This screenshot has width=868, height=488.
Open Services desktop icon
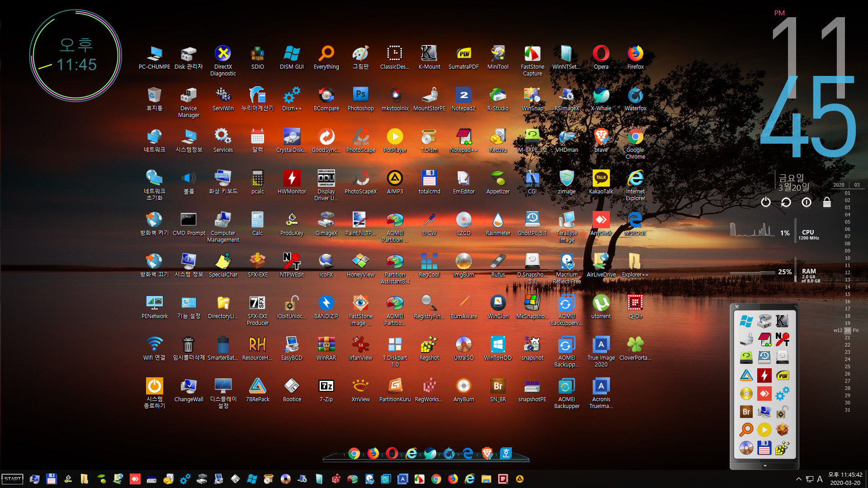[223, 141]
